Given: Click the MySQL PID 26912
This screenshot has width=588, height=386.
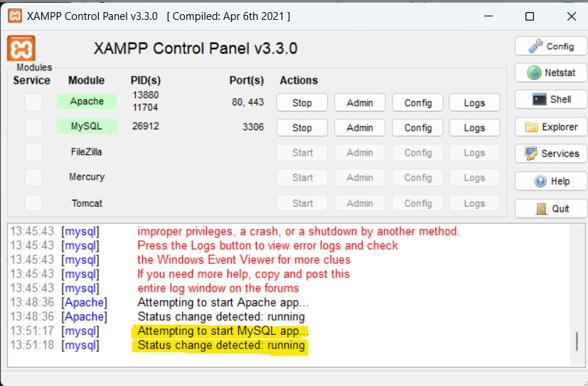Looking at the screenshot, I should (x=146, y=126).
